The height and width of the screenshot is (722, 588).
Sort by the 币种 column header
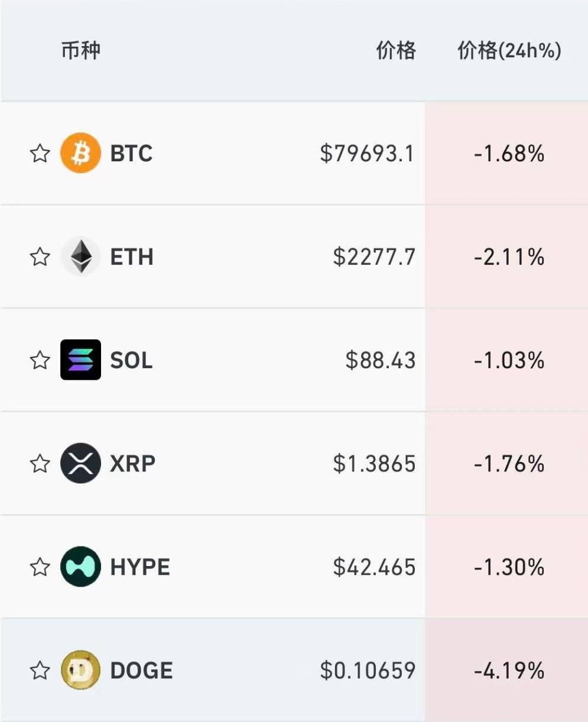(81, 50)
